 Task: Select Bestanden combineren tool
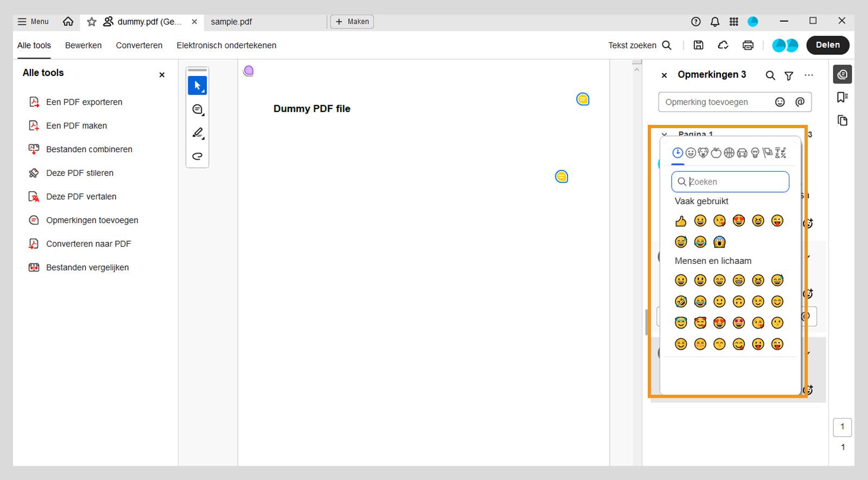(x=89, y=149)
